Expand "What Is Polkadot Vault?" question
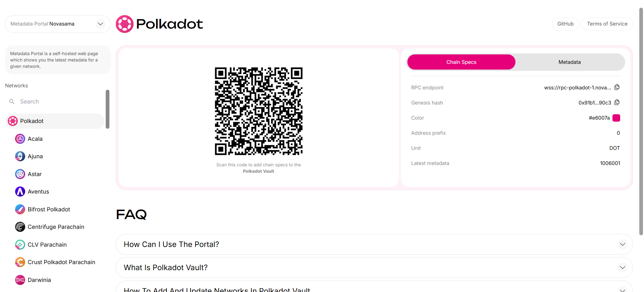This screenshot has width=644, height=292. [x=374, y=267]
